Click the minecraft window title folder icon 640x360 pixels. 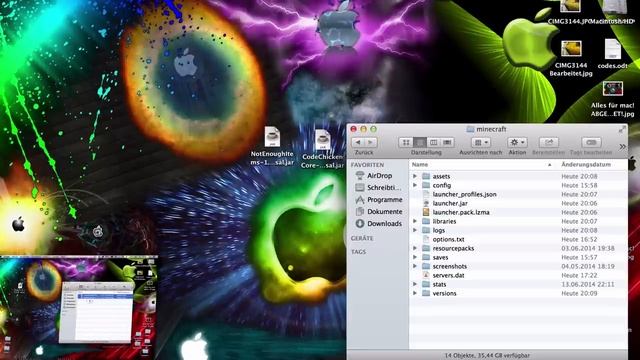click(x=470, y=129)
